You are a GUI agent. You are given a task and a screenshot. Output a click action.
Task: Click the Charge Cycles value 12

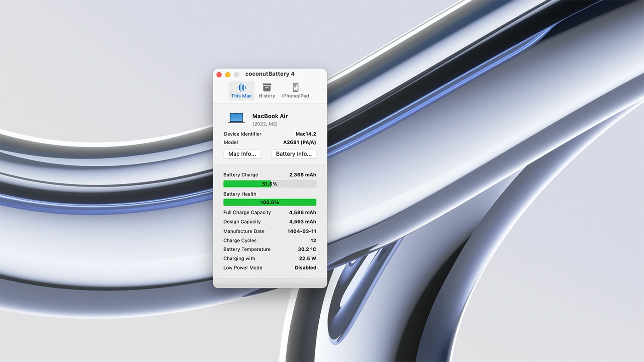coord(313,241)
